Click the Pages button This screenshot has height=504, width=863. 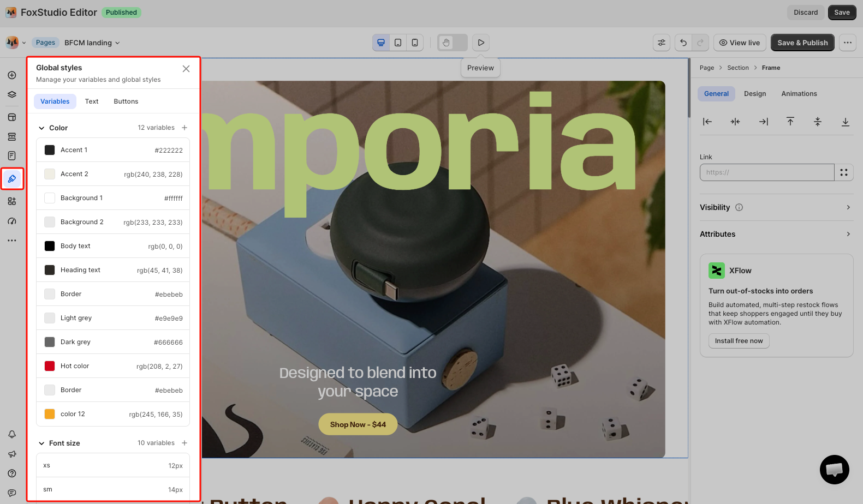45,43
